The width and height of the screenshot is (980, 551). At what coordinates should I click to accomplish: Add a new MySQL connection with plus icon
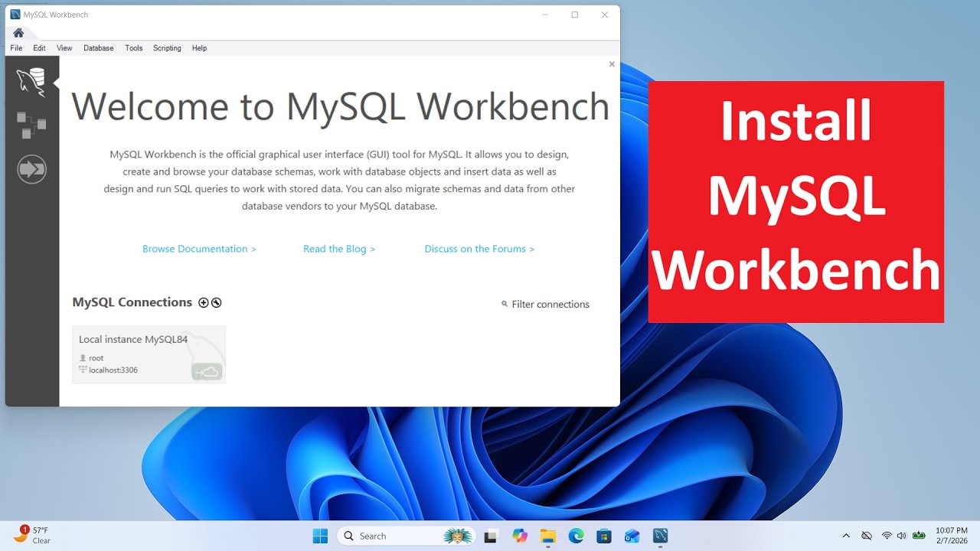point(204,302)
